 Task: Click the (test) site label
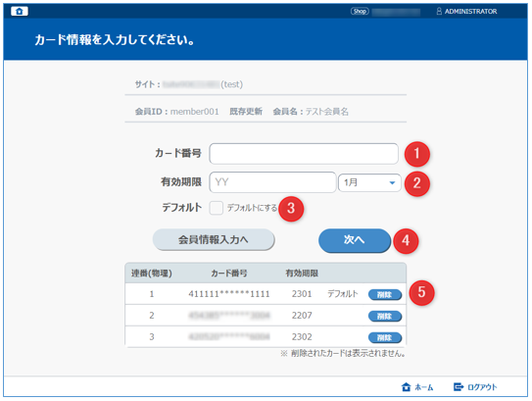click(232, 84)
